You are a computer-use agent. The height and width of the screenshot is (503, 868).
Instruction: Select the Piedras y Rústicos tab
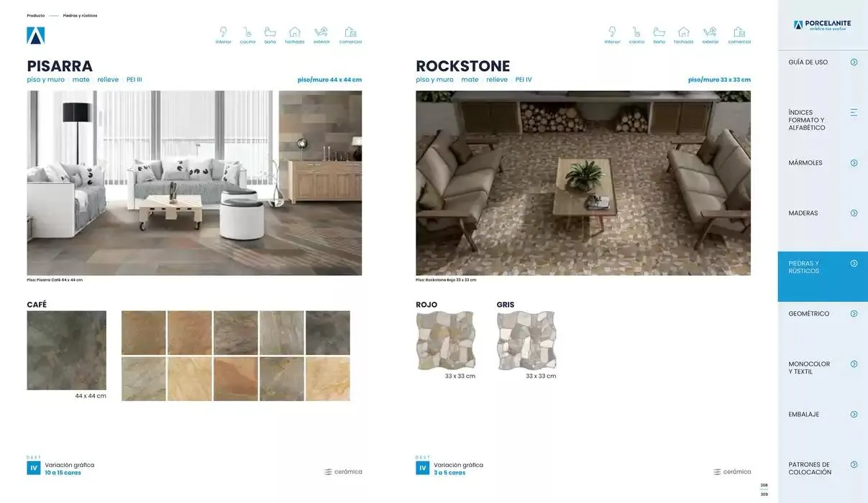click(x=822, y=267)
